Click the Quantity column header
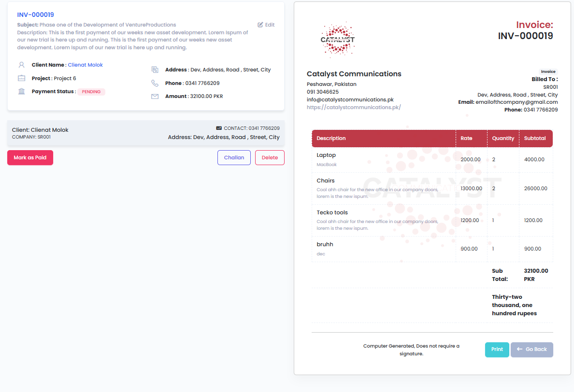 [x=503, y=138]
